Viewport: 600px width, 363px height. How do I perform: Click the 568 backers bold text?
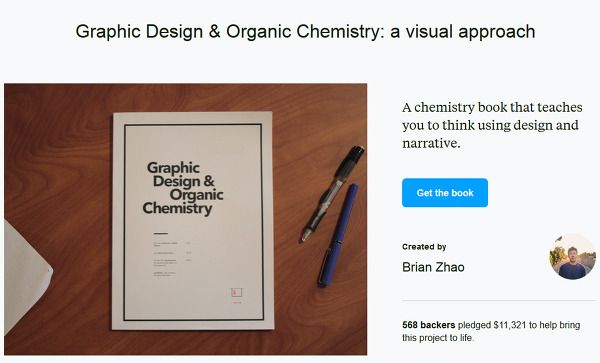click(x=429, y=325)
